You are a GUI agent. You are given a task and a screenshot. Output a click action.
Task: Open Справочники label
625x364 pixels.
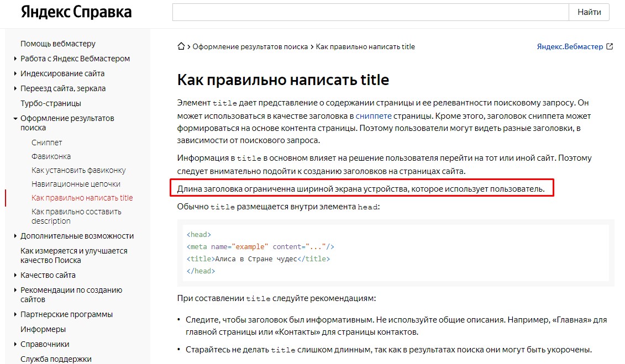45,344
